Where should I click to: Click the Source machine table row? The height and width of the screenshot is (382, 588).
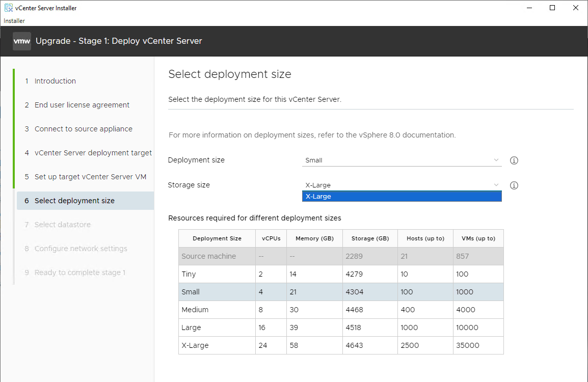point(340,256)
